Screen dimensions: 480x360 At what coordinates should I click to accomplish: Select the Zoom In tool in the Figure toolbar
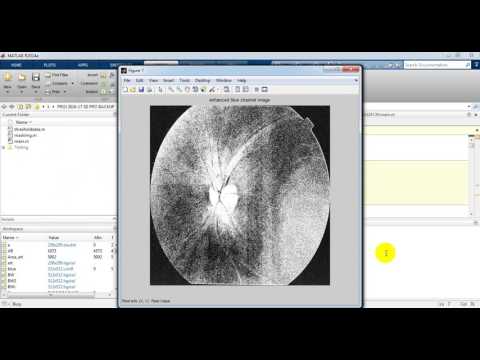click(171, 89)
